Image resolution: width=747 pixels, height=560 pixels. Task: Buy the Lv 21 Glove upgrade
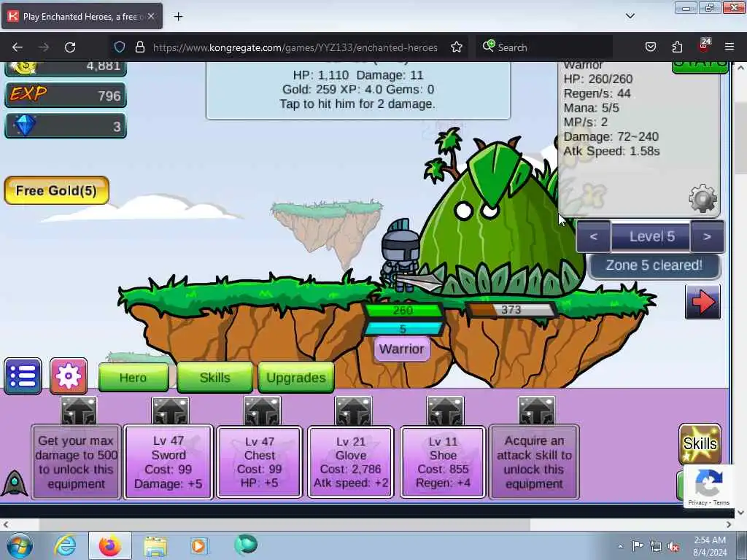(351, 462)
